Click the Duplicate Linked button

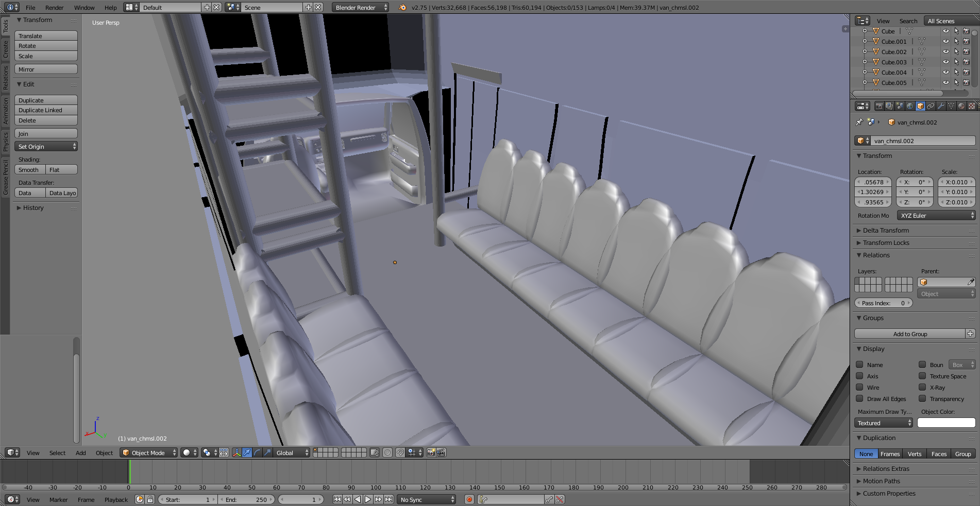click(x=46, y=110)
